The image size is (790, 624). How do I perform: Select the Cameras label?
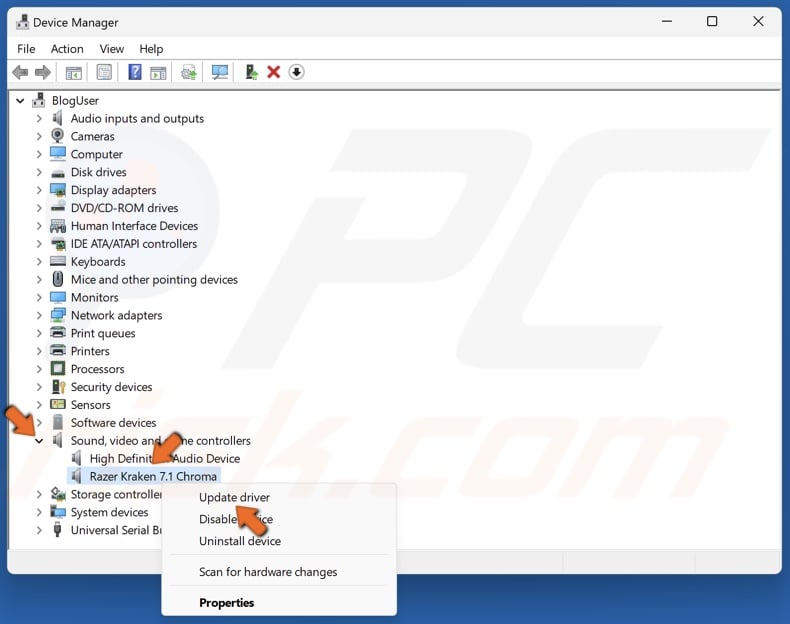[92, 136]
